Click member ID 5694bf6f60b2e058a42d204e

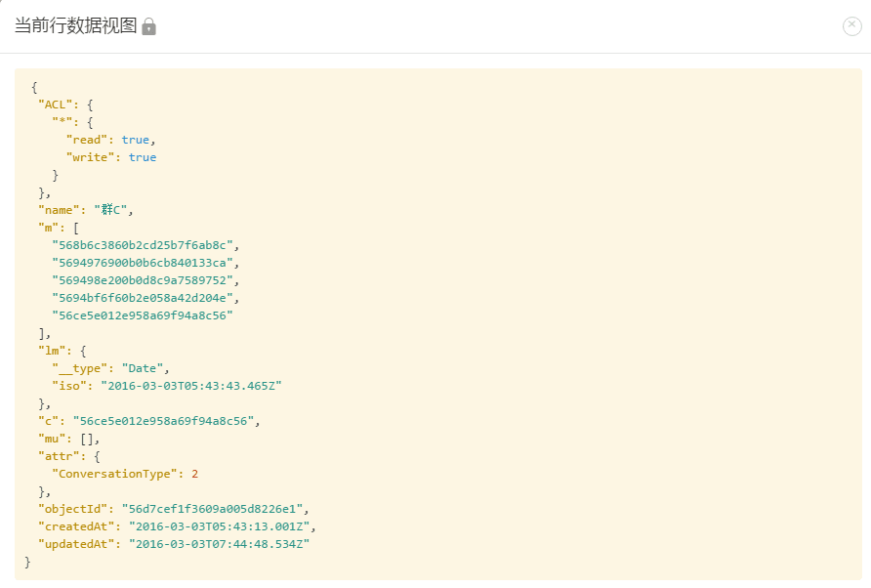click(x=143, y=298)
